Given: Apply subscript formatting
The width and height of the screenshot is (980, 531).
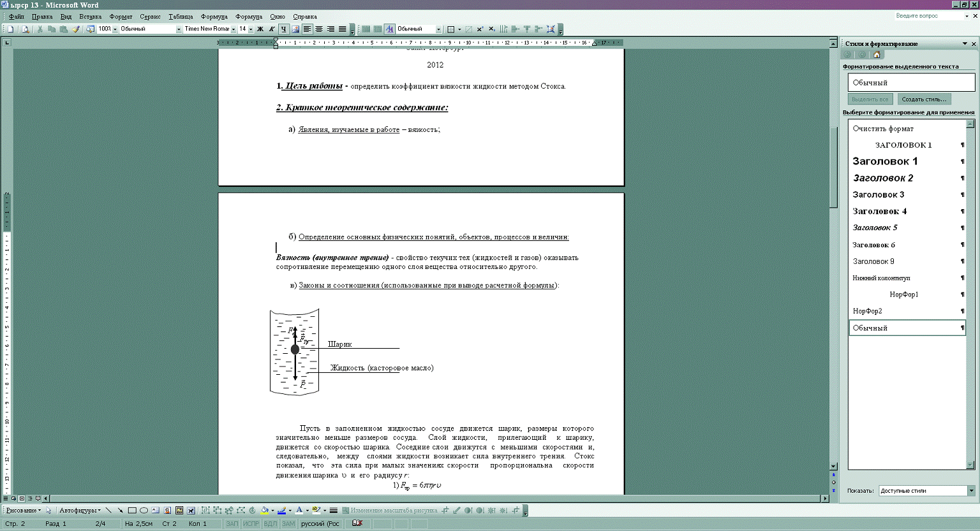Looking at the screenshot, I should [492, 29].
